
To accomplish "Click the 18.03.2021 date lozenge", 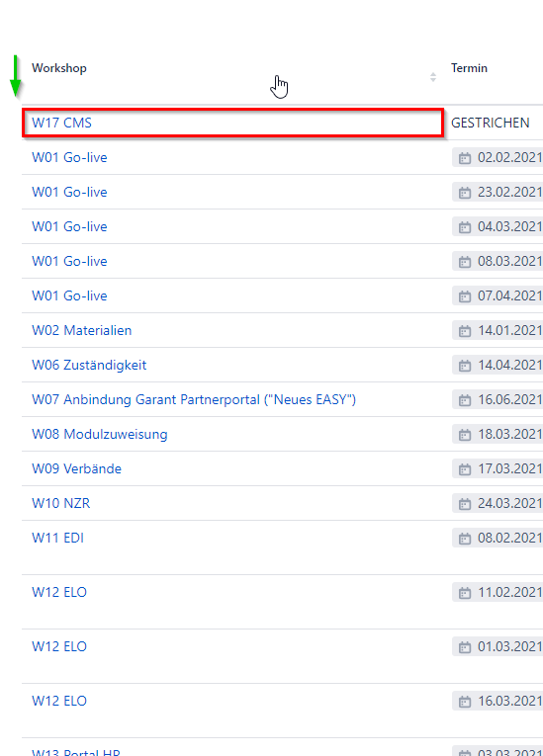I will click(498, 435).
